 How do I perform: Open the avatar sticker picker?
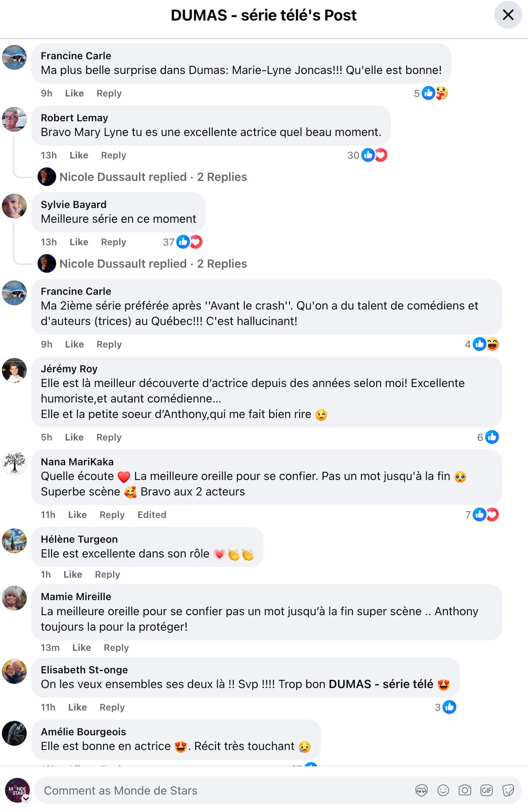coord(421,790)
